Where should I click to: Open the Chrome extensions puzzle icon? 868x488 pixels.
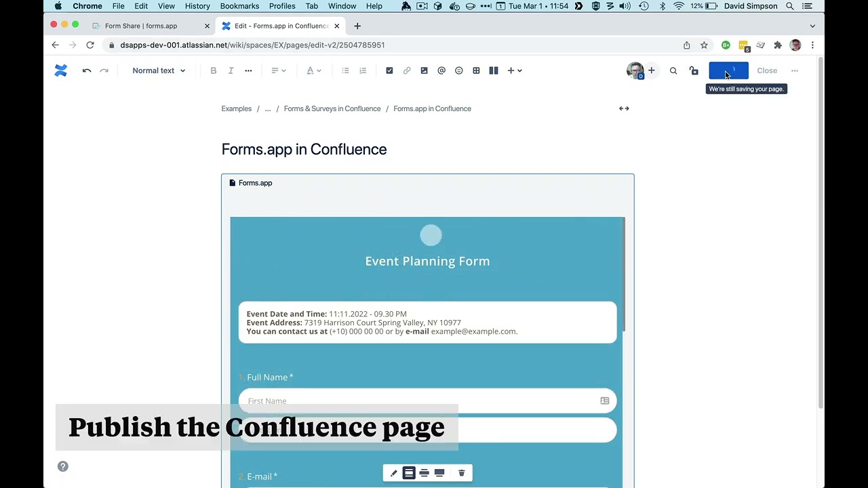pos(778,45)
